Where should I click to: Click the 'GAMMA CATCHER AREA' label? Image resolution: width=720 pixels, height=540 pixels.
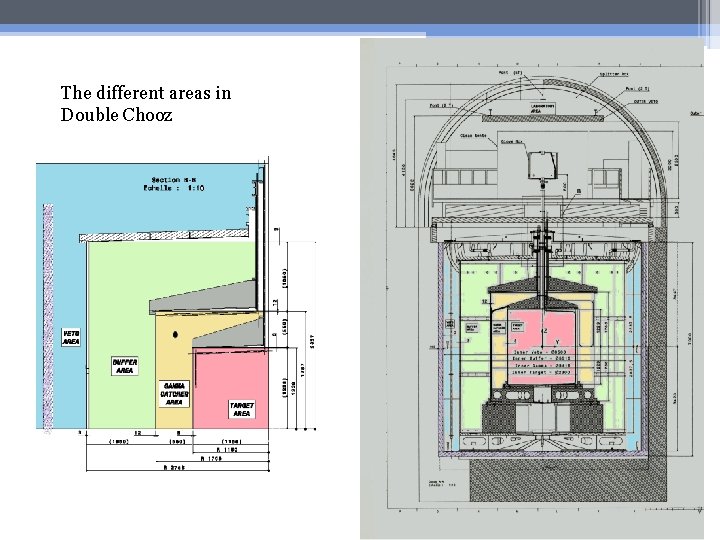(174, 394)
